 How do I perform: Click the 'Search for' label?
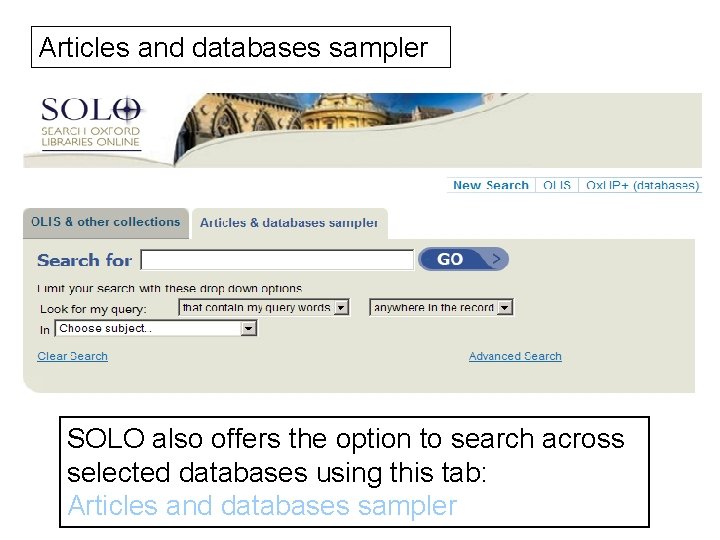[84, 260]
